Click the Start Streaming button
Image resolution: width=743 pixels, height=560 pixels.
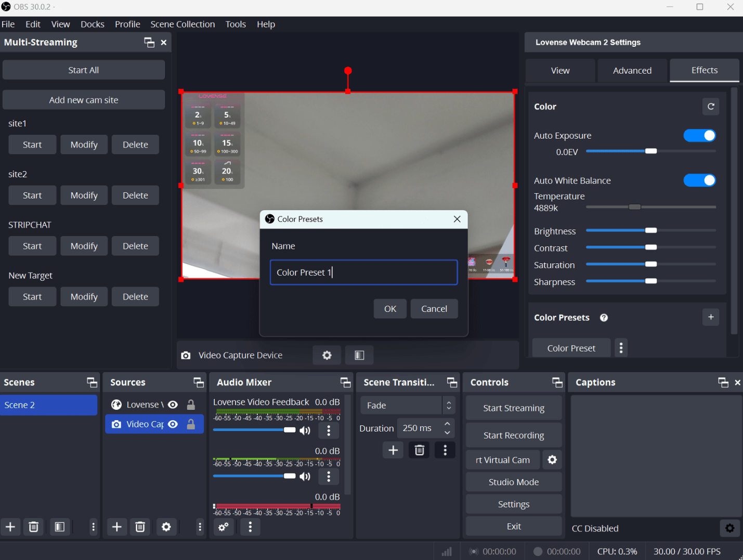513,408
